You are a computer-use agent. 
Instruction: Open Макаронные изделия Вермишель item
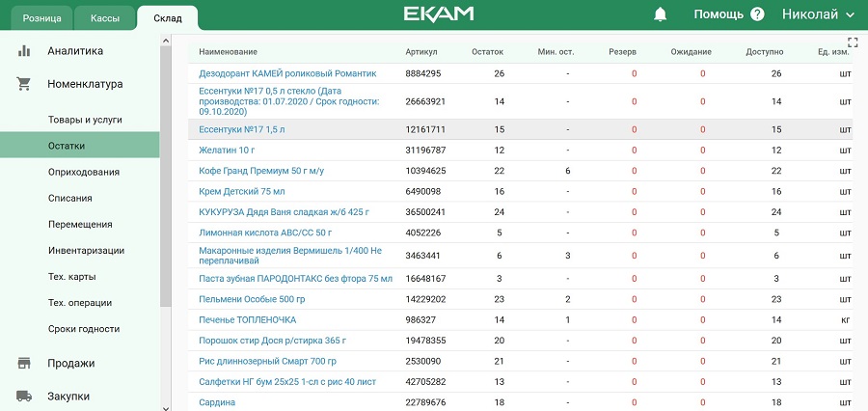(290, 256)
